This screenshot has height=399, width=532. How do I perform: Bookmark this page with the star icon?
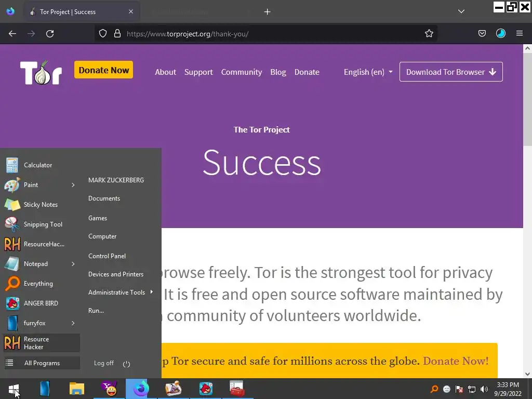pyautogui.click(x=429, y=34)
